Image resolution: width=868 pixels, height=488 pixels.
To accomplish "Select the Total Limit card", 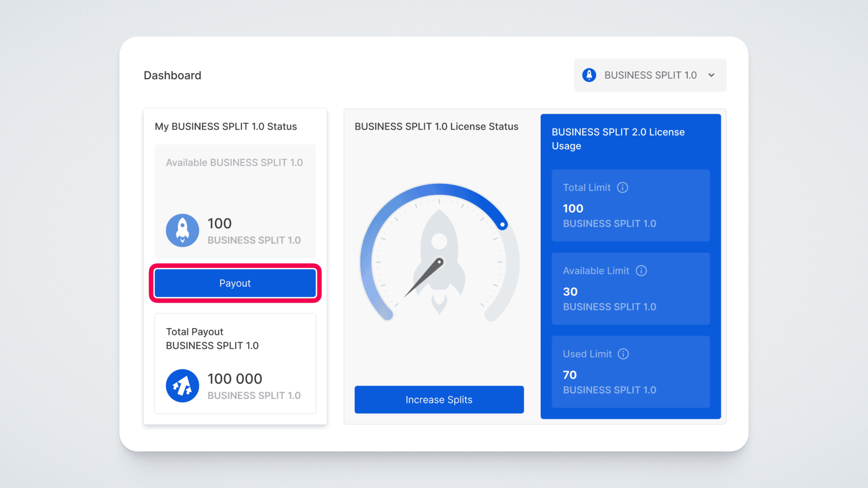I will pos(630,206).
